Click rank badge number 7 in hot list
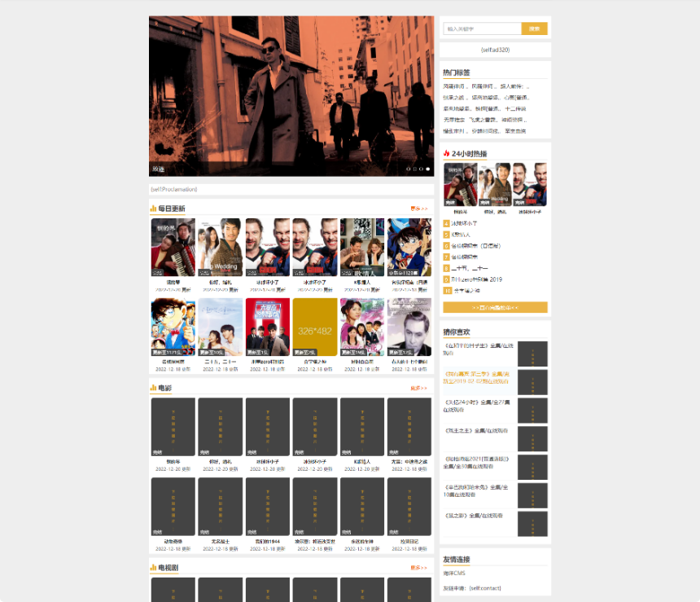Screen dimensions: 700x602 (446, 257)
